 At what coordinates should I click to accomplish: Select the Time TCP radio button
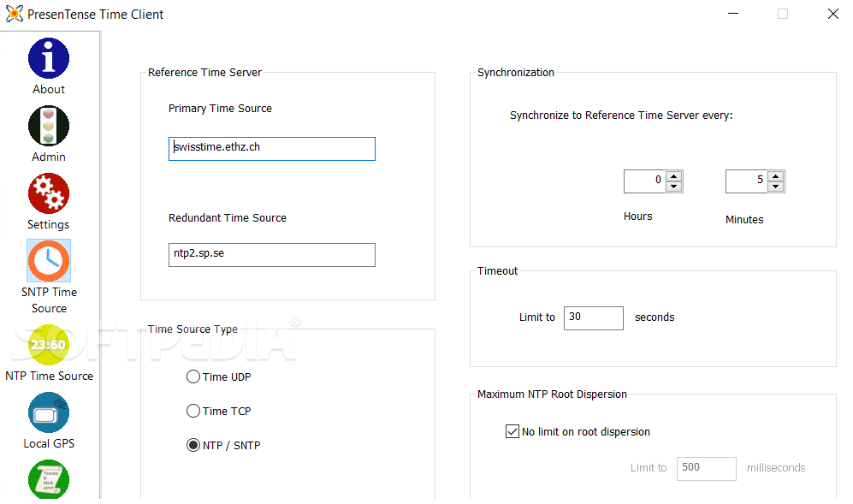click(x=193, y=411)
